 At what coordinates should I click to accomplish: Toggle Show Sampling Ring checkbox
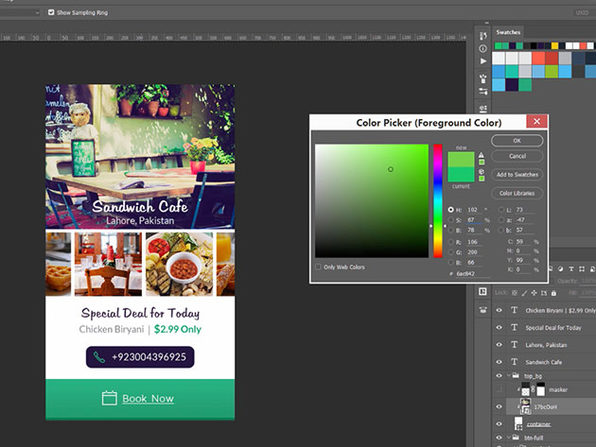pyautogui.click(x=51, y=13)
